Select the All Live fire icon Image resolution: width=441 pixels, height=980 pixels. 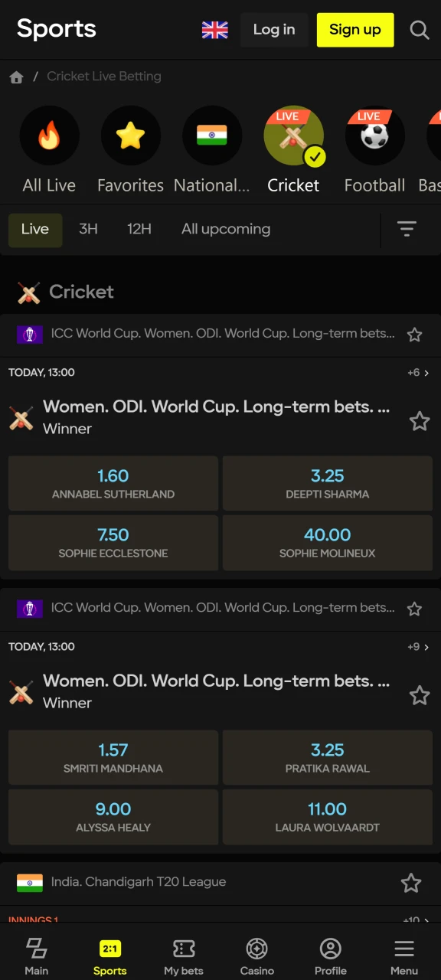(49, 135)
